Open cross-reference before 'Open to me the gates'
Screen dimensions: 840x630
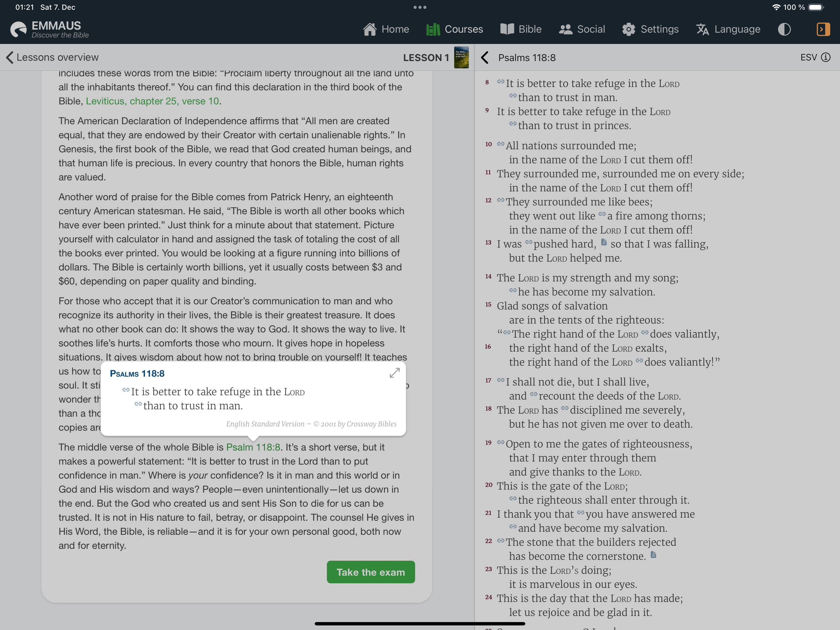click(501, 442)
